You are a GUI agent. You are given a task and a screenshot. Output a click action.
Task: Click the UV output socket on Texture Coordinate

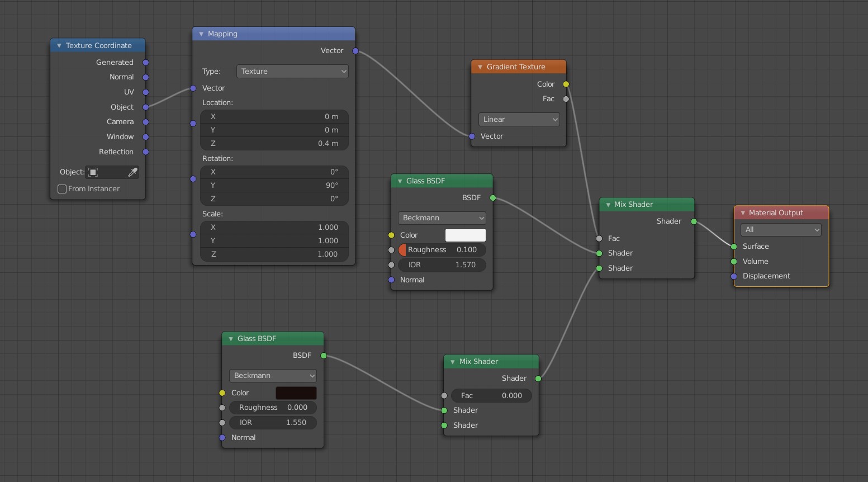146,92
